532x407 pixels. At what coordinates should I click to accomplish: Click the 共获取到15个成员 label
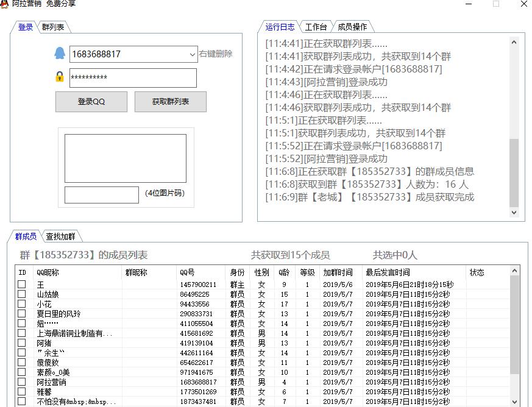pos(291,255)
